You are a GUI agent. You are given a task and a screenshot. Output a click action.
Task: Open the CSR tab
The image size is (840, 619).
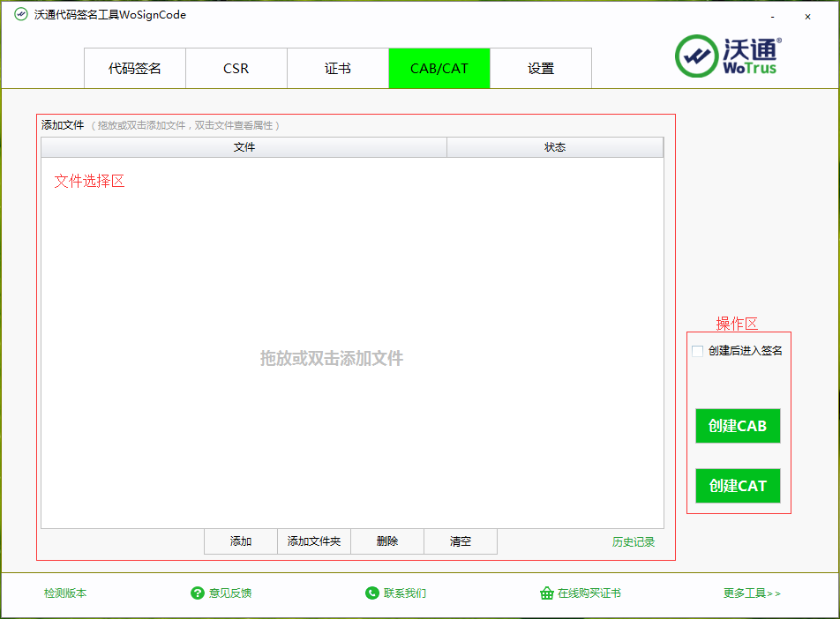pyautogui.click(x=236, y=69)
